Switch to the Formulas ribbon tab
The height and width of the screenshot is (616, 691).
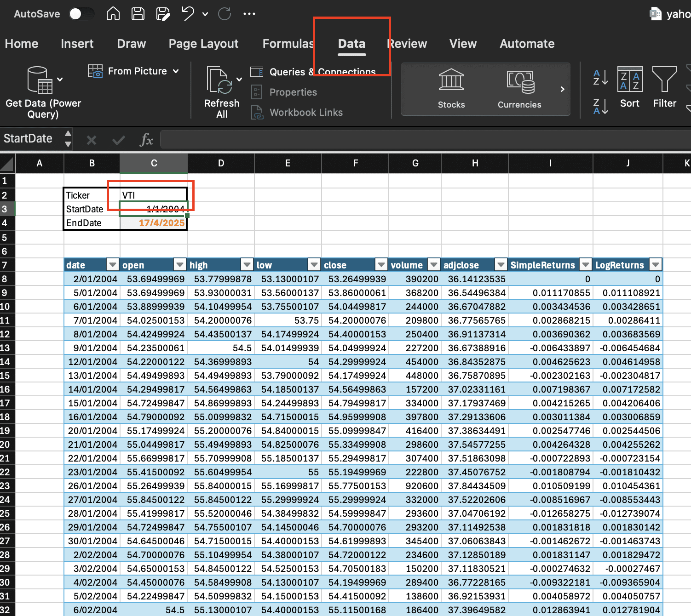(288, 44)
